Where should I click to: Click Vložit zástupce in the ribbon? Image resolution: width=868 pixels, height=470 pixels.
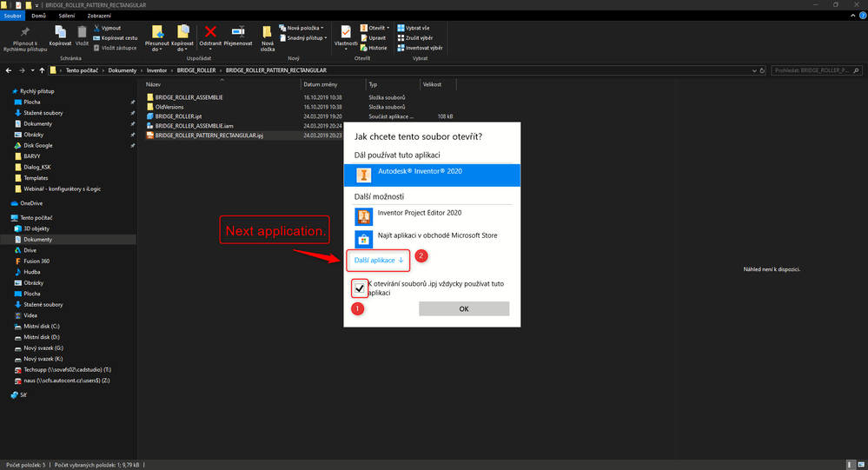(x=116, y=48)
